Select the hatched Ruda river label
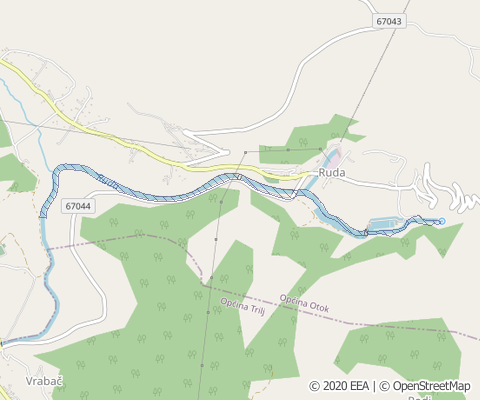Viewport: 480px width, 400px height. 107,181
